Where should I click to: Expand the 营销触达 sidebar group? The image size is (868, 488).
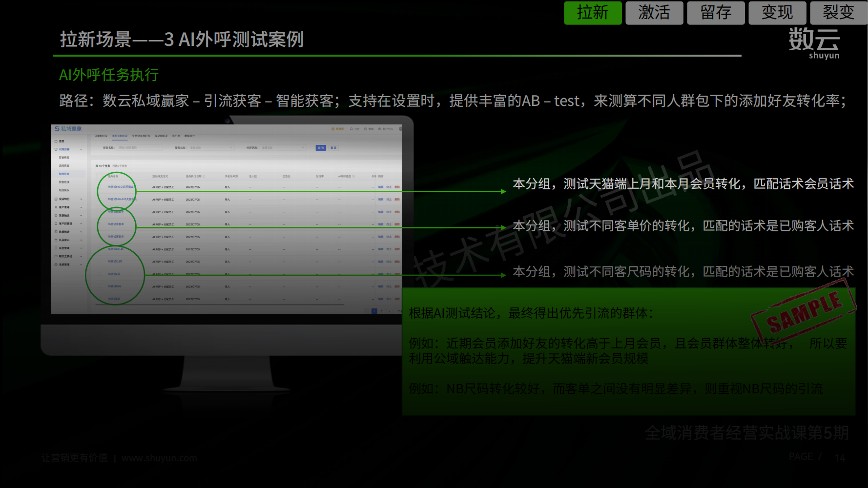click(x=81, y=215)
